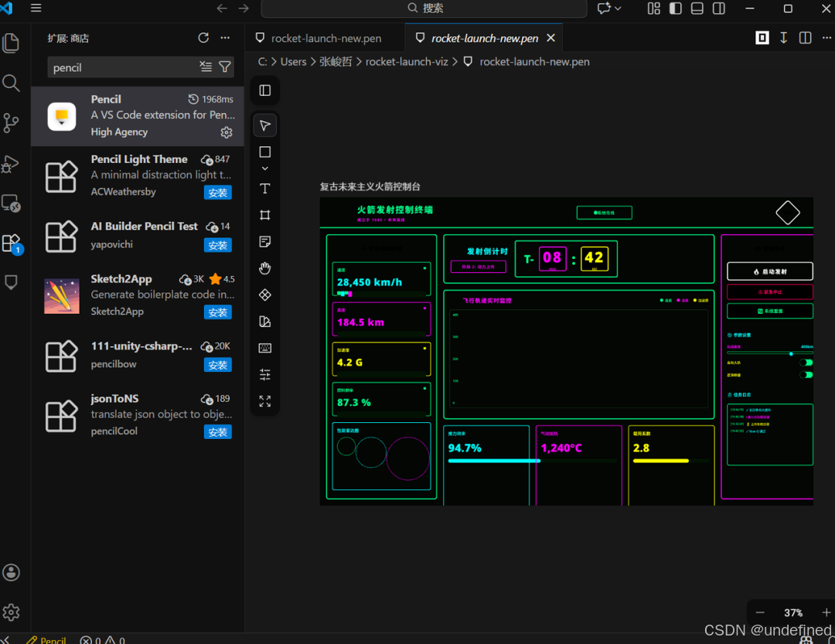The image size is (835, 644).
Task: Open the Accounts menu
Action: click(x=11, y=573)
